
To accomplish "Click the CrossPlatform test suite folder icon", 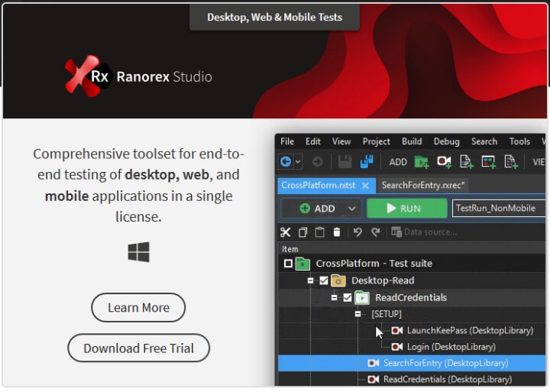I will [x=302, y=263].
